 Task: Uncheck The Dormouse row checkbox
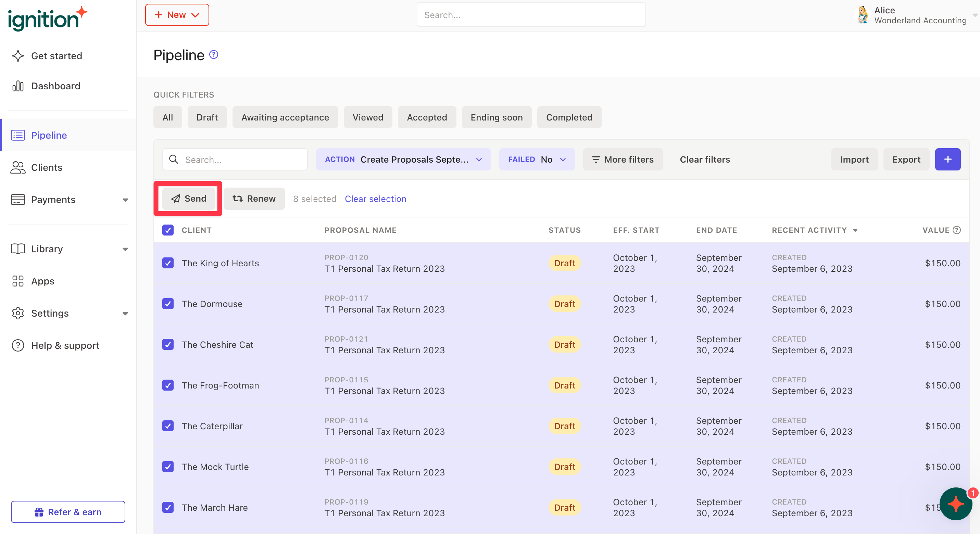(168, 304)
